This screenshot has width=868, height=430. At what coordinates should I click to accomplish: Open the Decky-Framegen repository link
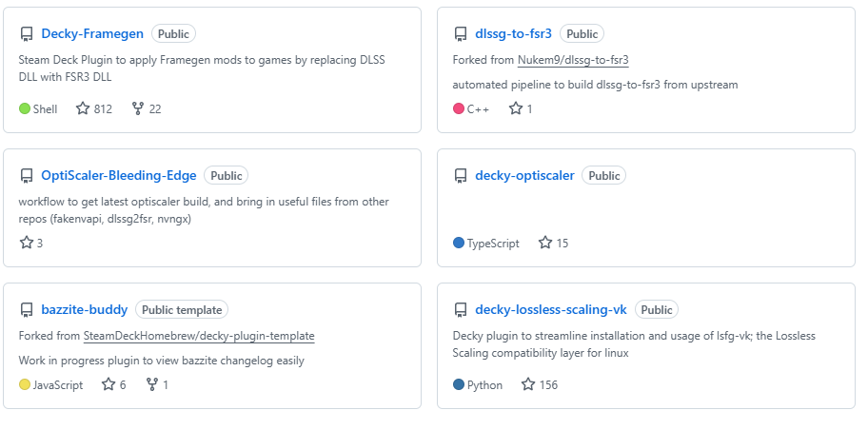click(92, 33)
